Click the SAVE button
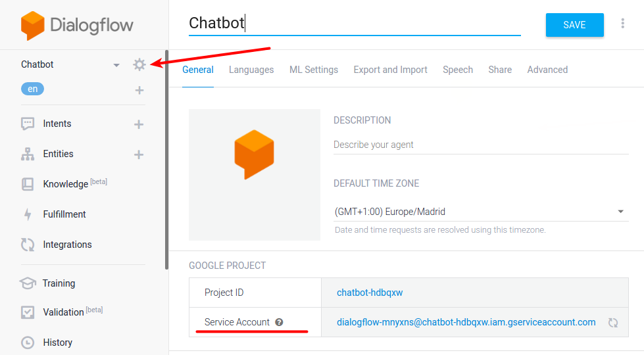 tap(574, 25)
